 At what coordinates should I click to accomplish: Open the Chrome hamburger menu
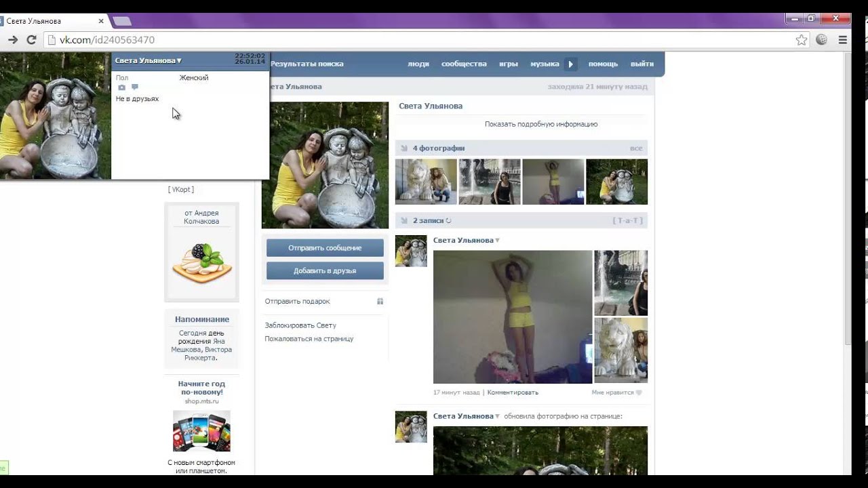[843, 40]
